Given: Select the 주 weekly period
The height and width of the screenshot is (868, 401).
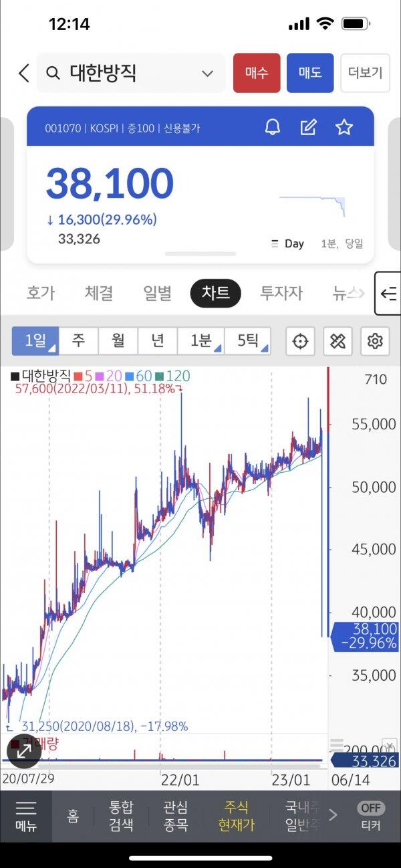Looking at the screenshot, I should (x=79, y=341).
